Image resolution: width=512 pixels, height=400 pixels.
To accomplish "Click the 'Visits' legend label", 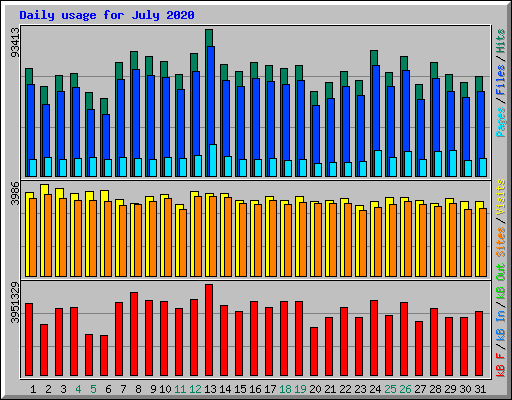I will coord(501,198).
